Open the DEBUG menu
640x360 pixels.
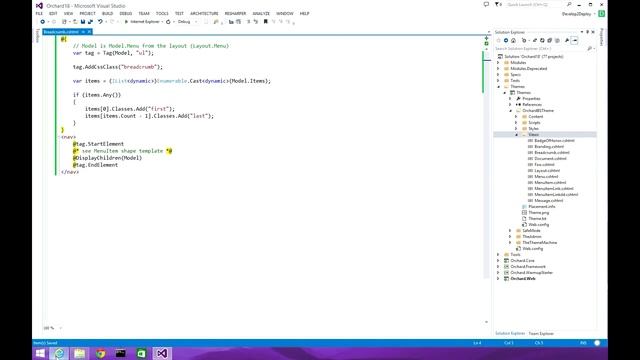[x=126, y=13]
